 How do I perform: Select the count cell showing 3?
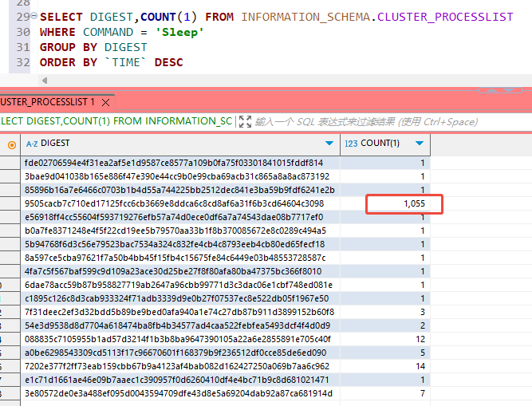[385, 312]
